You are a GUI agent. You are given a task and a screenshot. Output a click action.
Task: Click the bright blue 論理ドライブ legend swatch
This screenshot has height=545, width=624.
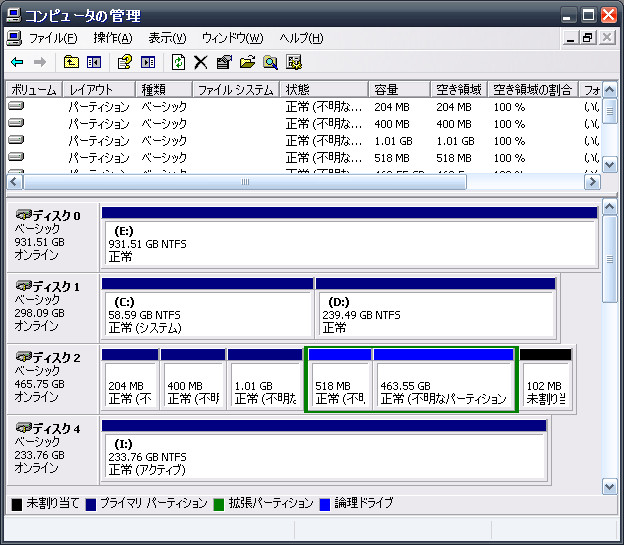(x=325, y=504)
